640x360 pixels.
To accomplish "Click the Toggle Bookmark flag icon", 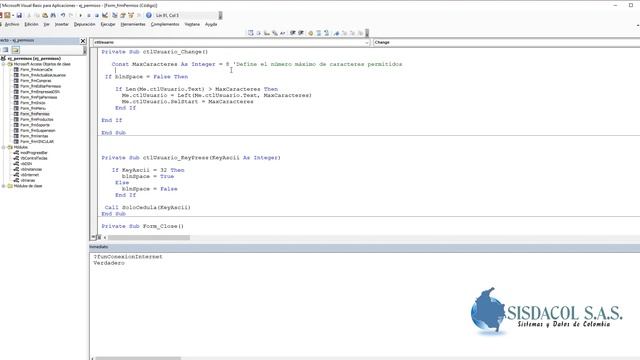I will coord(336,33).
